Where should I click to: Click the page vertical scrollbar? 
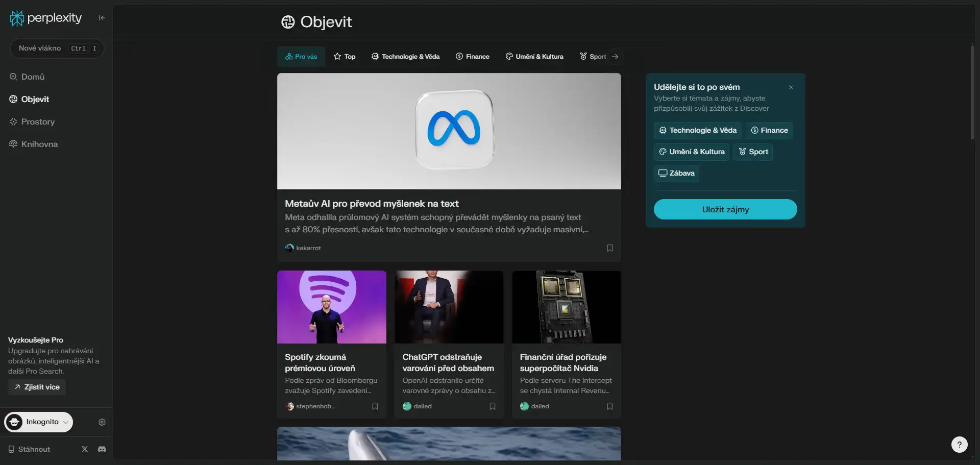tap(972, 92)
